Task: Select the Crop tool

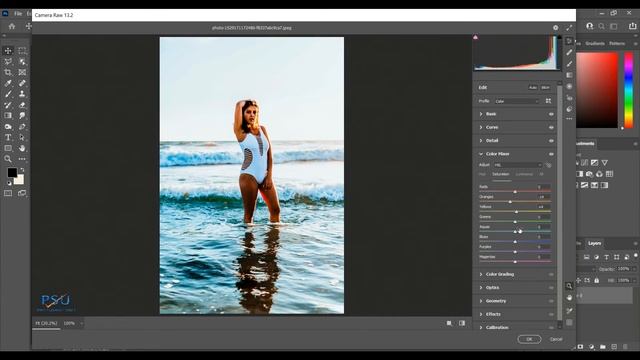Action: click(x=8, y=72)
